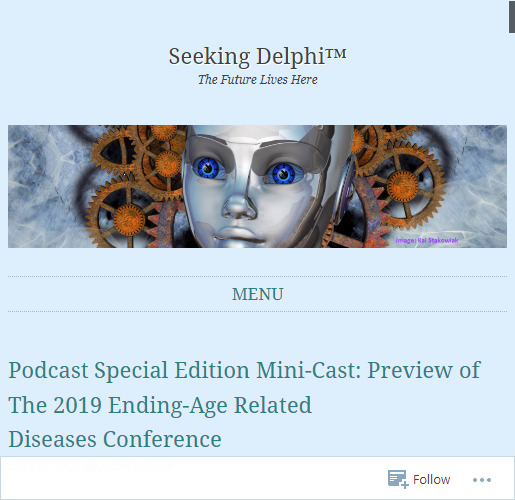This screenshot has width=515, height=500.
Task: Open the Podcast Special Edition Mini-Cast post title
Action: 244,404
